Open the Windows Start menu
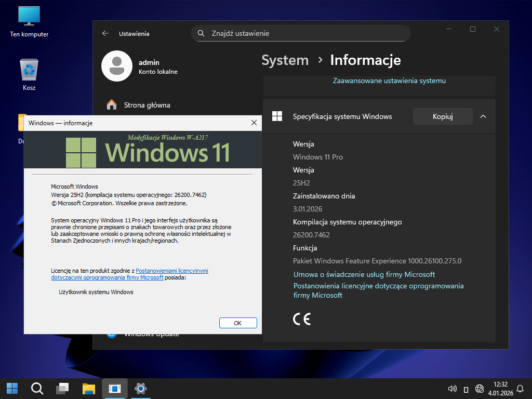Screen dimensions: 532x399 point(12,388)
